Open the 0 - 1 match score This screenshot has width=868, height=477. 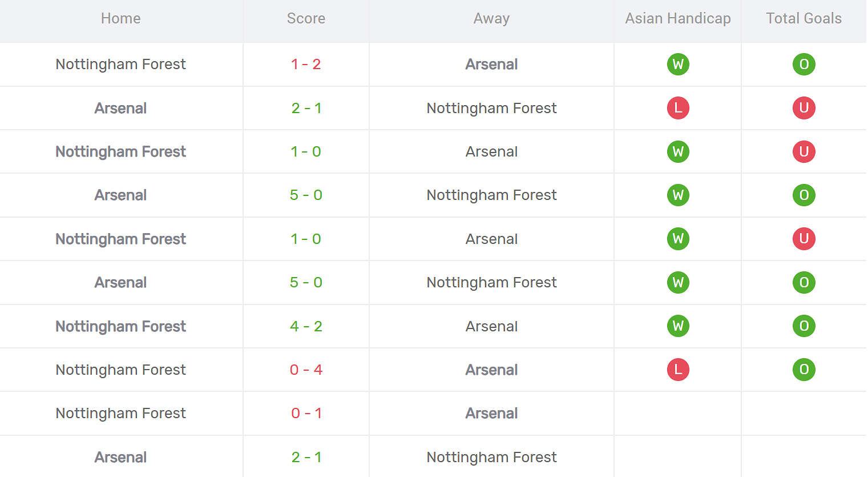click(x=306, y=413)
